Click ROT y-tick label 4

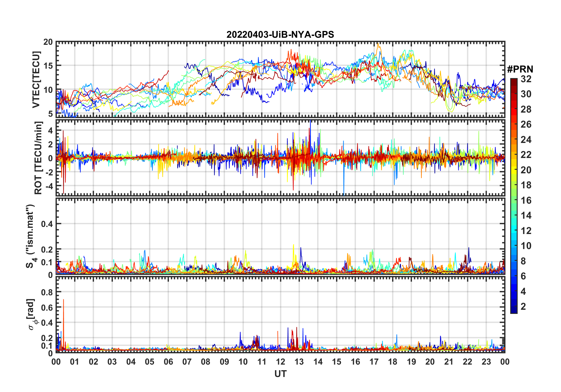(x=50, y=130)
